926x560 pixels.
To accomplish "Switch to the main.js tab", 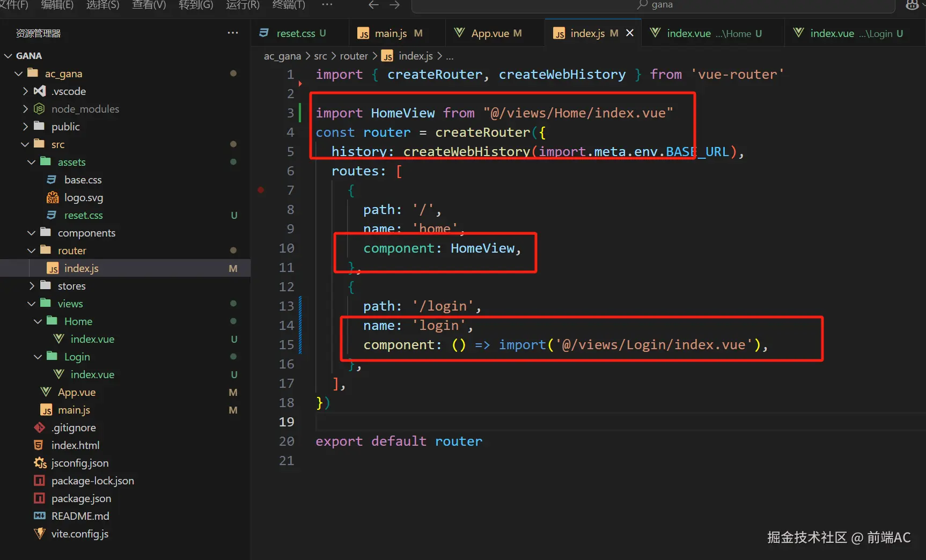I will click(391, 33).
